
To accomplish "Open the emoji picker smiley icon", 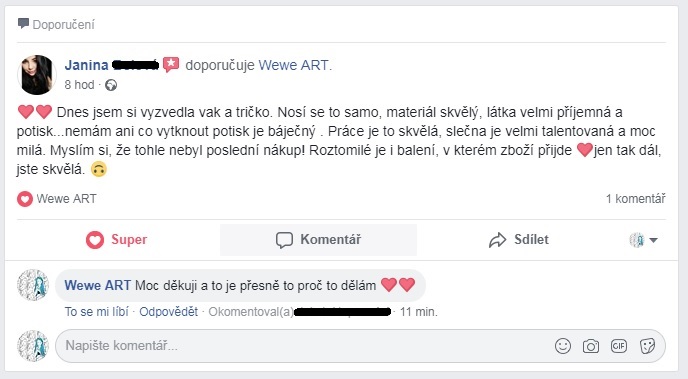I will tap(563, 346).
